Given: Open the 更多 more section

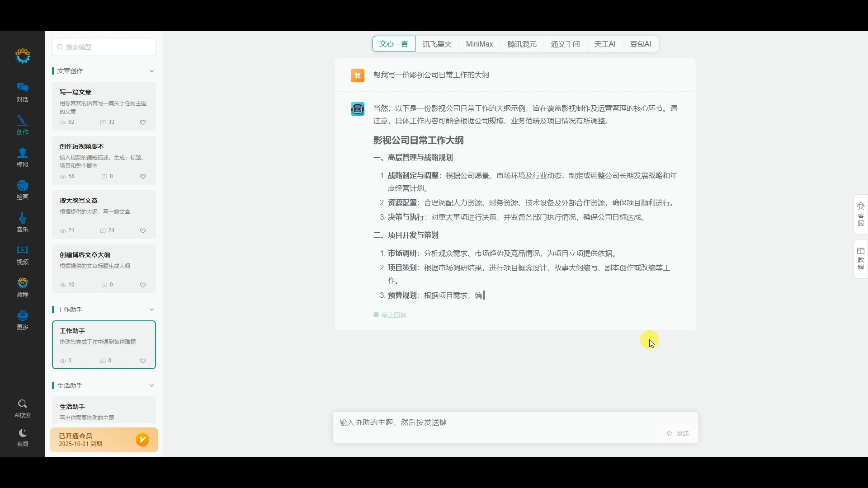Looking at the screenshot, I should coord(23,320).
